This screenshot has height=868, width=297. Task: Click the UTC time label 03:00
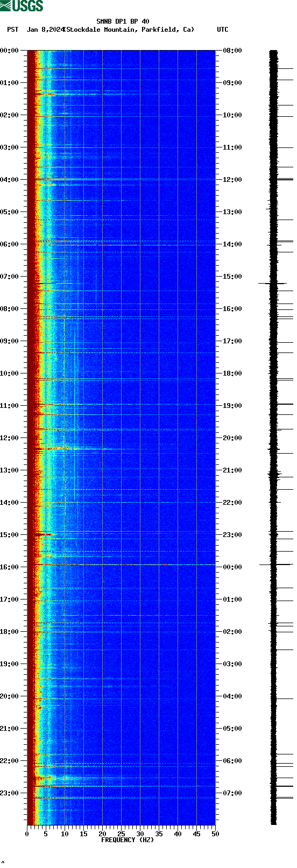(x=232, y=664)
